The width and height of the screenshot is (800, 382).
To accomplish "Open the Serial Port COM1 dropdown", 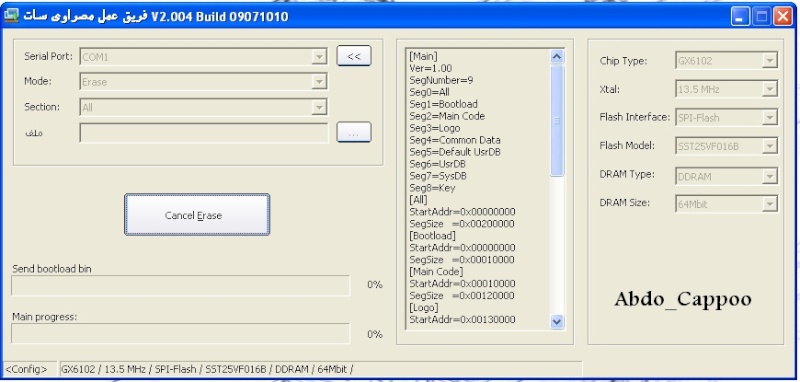I will pos(203,57).
